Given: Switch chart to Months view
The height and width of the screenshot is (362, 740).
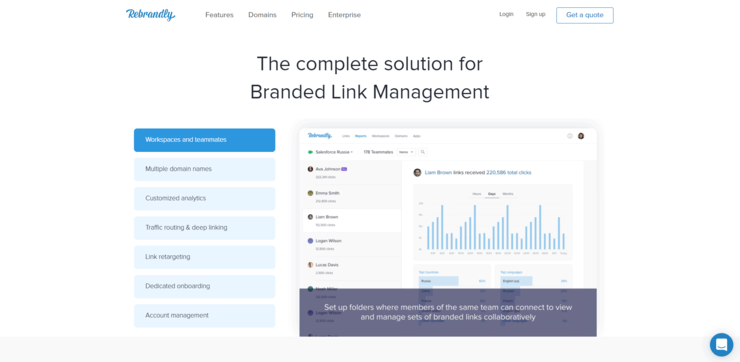Looking at the screenshot, I should click(508, 194).
